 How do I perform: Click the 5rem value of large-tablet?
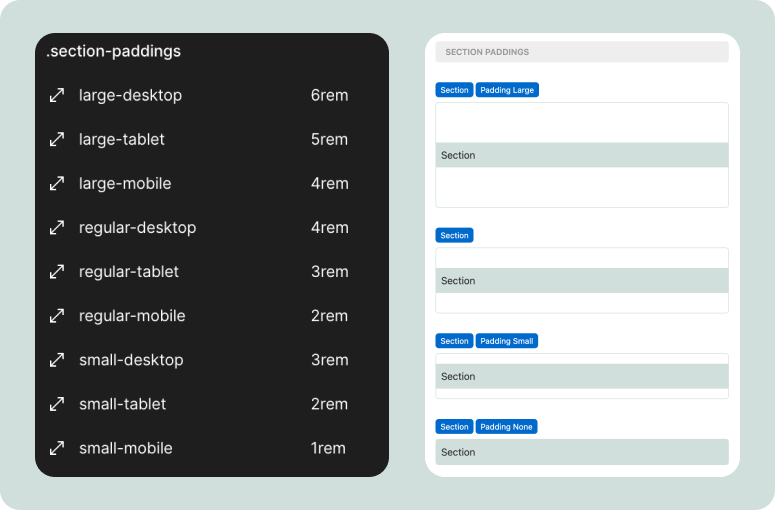pos(329,139)
